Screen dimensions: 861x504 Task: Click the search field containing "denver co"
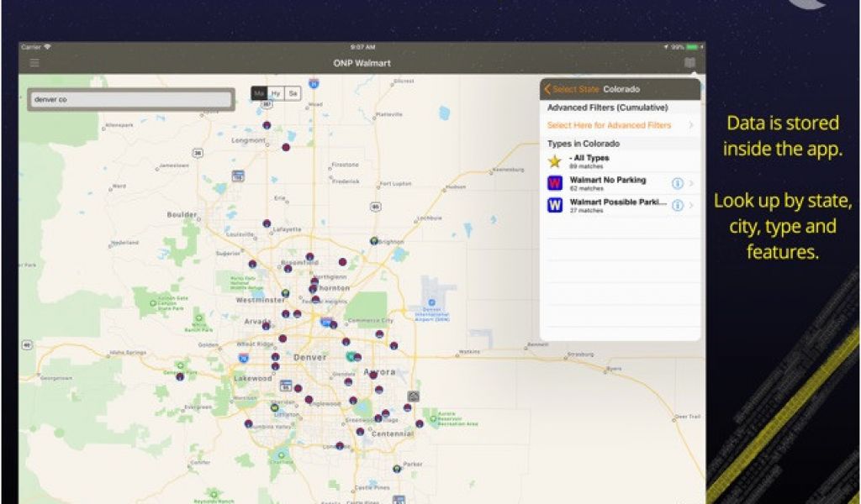[130, 99]
